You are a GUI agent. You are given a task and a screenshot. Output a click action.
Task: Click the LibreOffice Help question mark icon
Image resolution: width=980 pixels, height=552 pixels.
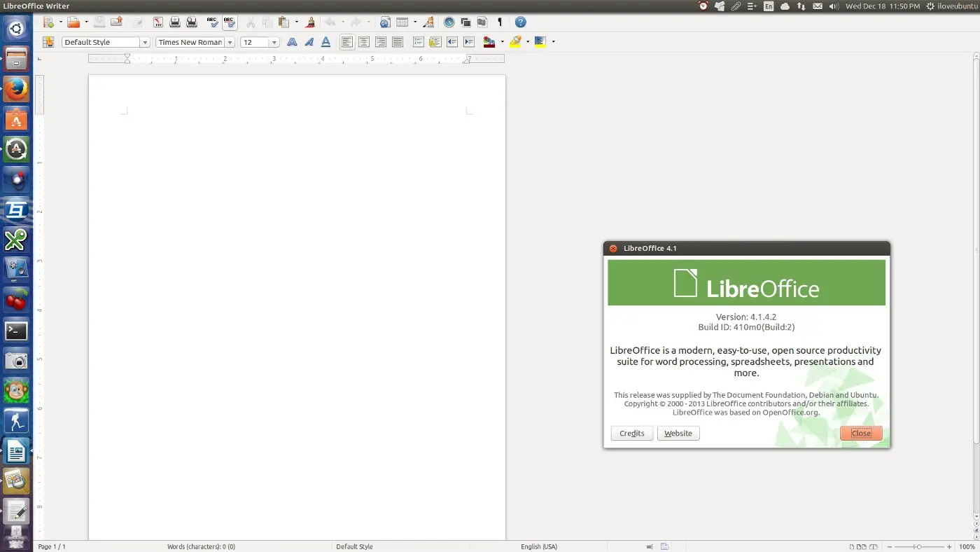click(x=520, y=22)
